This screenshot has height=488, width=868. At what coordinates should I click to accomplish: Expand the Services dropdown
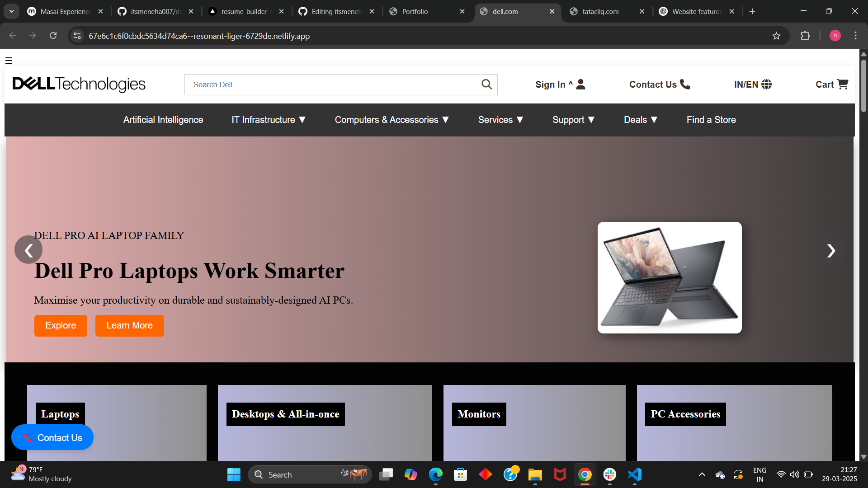click(501, 120)
